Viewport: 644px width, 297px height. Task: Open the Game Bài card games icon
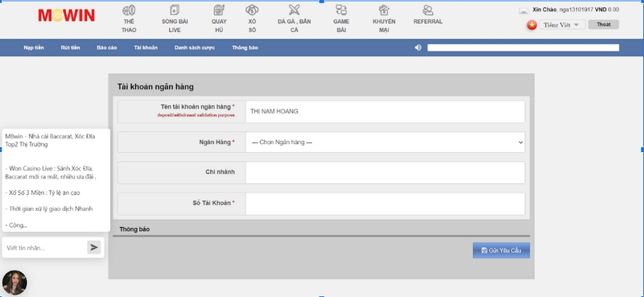click(x=341, y=10)
